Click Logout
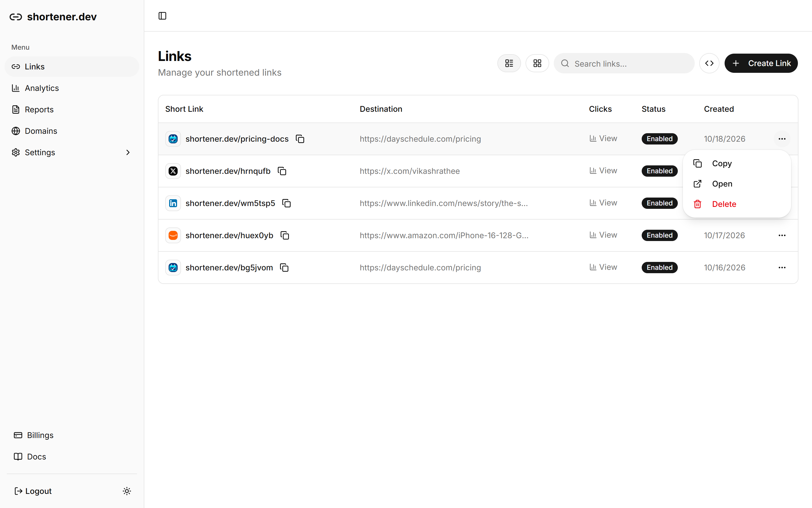 tap(33, 491)
